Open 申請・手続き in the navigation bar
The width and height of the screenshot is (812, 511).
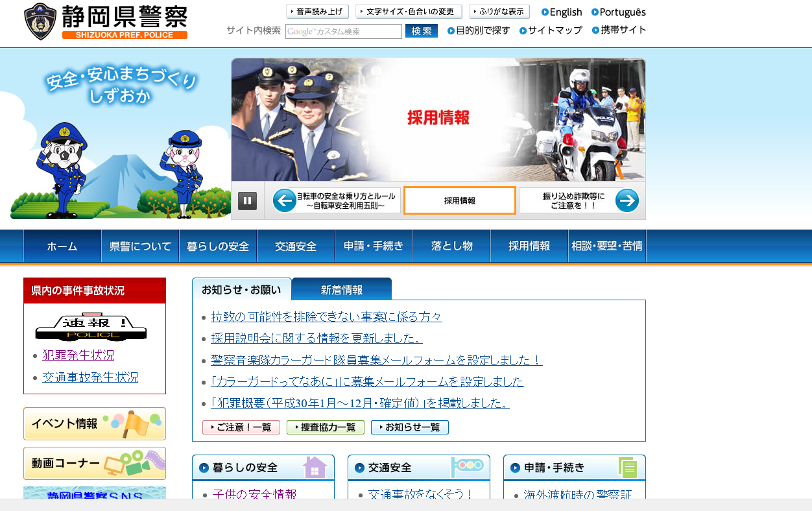374,246
